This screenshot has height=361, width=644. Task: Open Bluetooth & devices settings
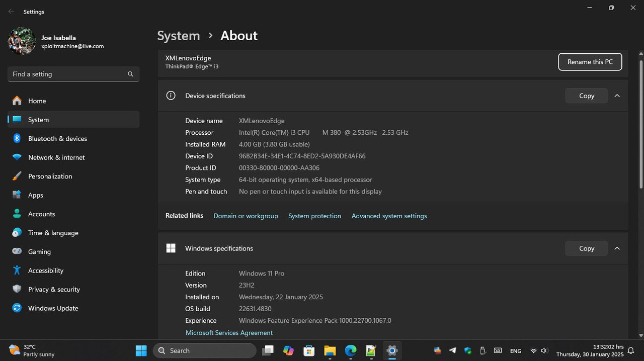click(57, 139)
